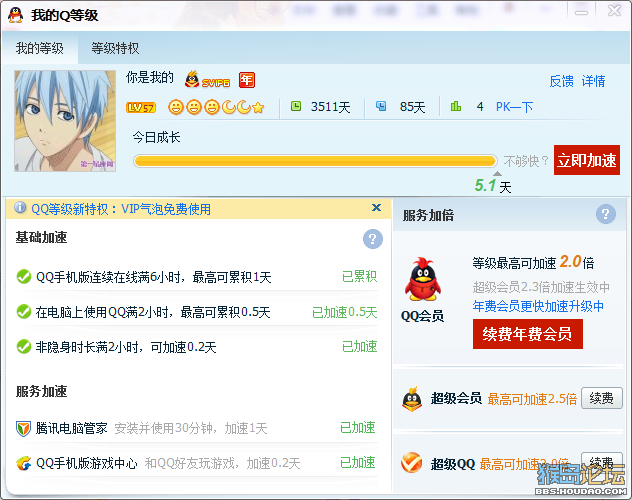The height and width of the screenshot is (500, 632).
Task: Click the first sun level icon
Action: 176,107
